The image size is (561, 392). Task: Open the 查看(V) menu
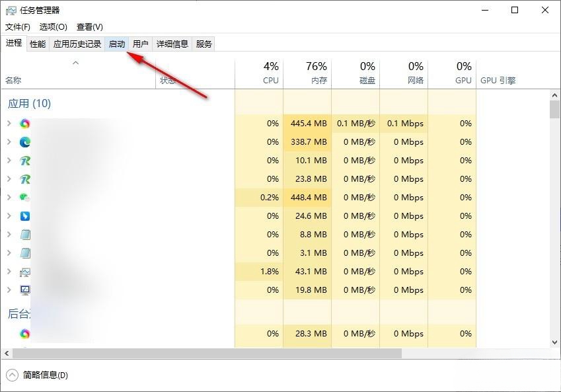[89, 27]
